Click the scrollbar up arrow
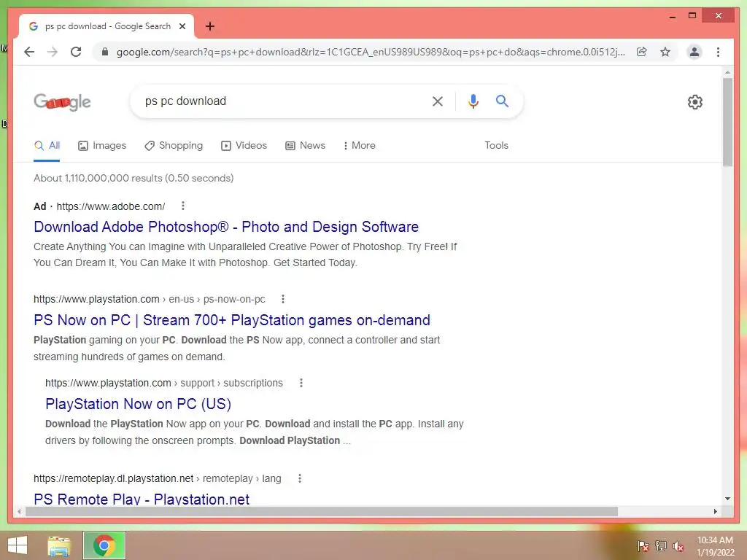This screenshot has height=560, width=747. point(727,73)
